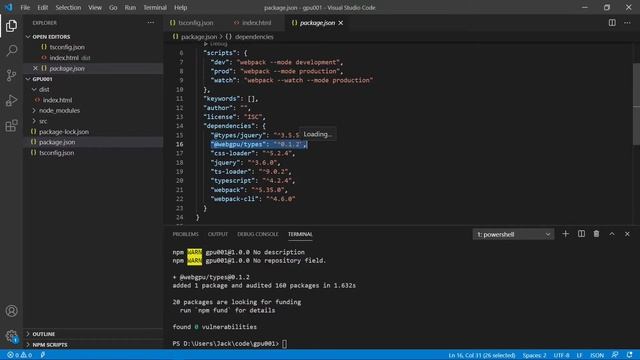The width and height of the screenshot is (640, 360).
Task: Select index.html in Open Editors
Action: click(x=94, y=58)
